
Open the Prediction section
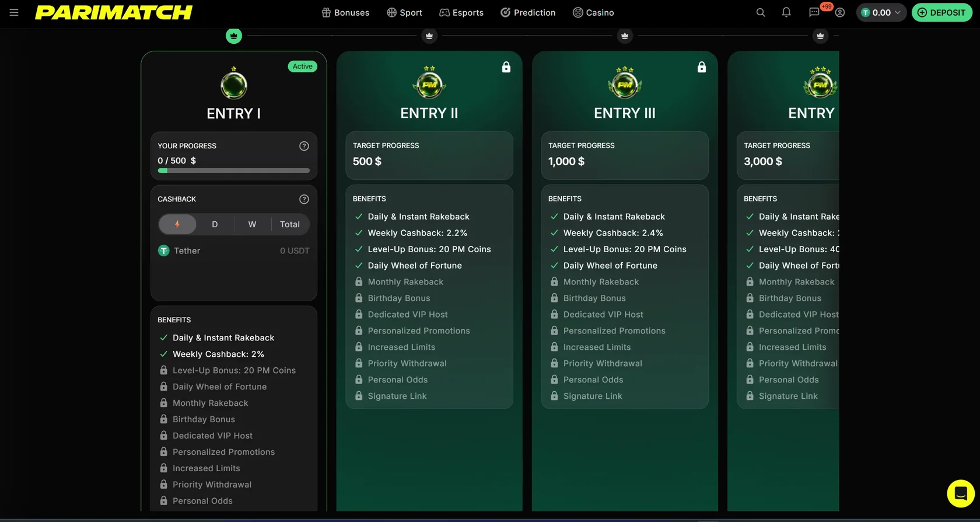point(528,12)
